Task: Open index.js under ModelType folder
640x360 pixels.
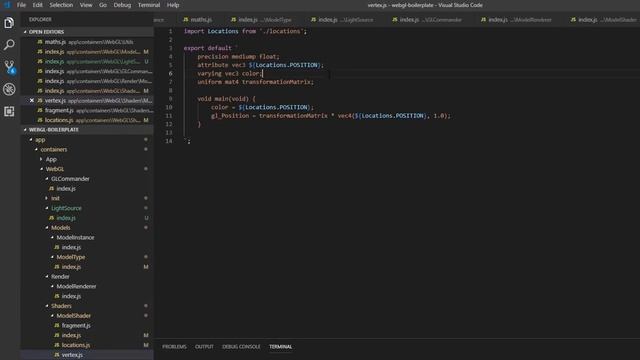Action: (x=87, y=267)
